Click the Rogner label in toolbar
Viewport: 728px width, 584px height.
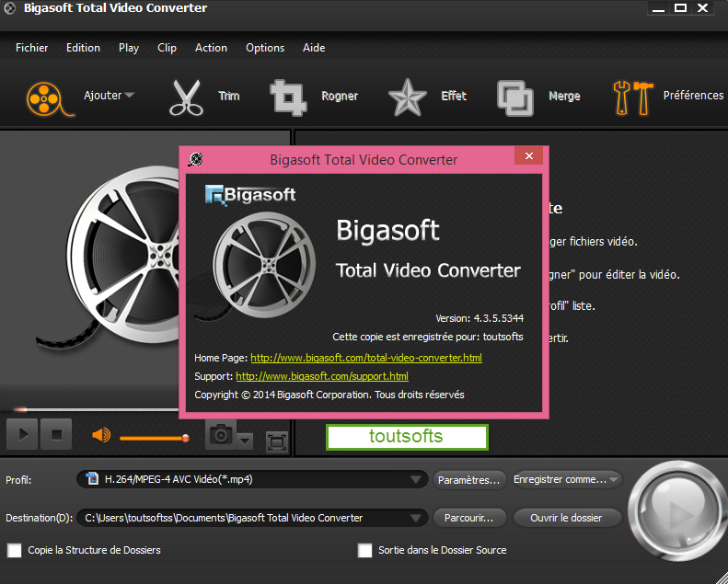coord(340,96)
